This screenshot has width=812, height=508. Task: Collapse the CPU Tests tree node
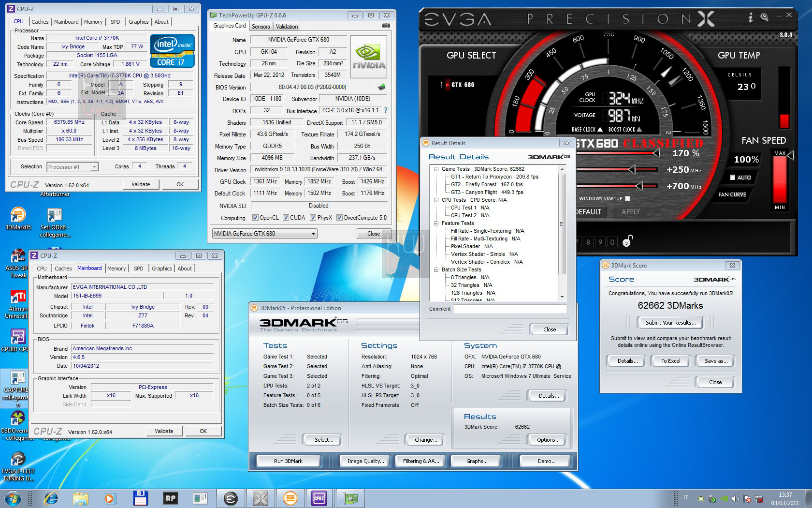pyautogui.click(x=436, y=200)
